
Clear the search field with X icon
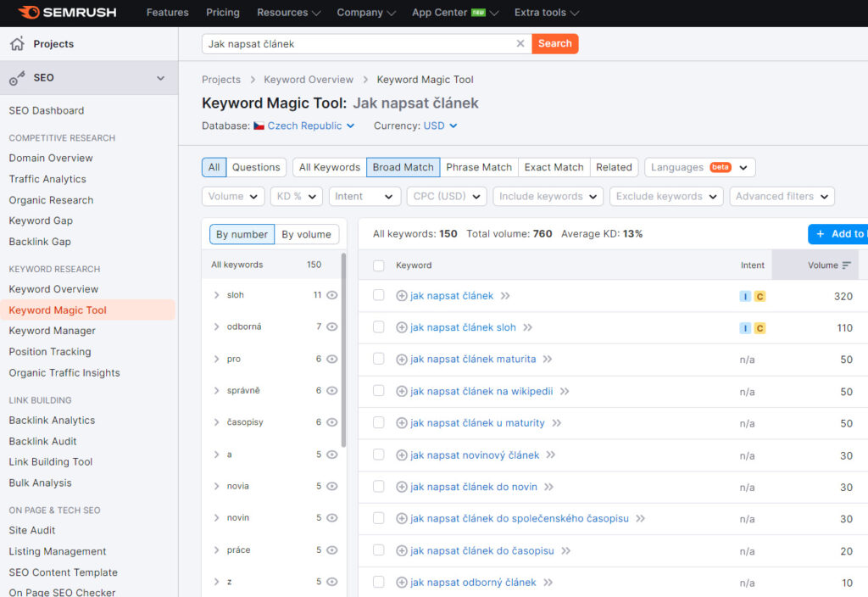tap(520, 44)
